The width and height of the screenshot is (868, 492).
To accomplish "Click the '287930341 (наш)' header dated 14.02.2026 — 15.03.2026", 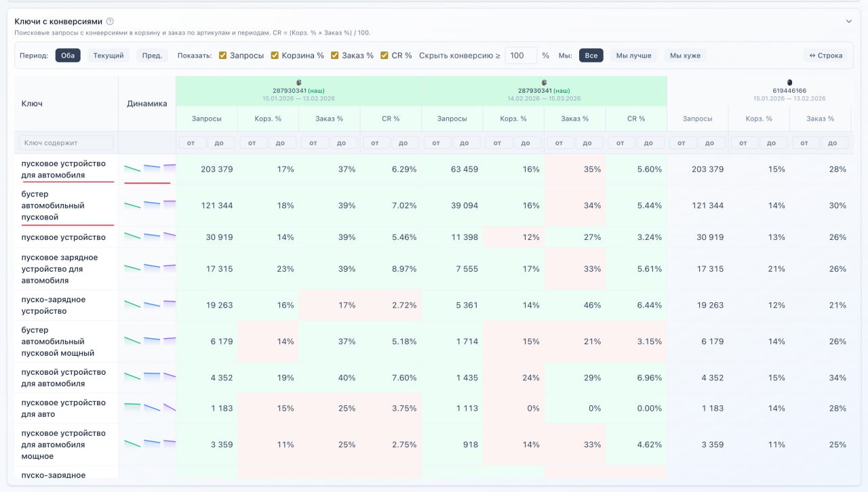I will (544, 90).
